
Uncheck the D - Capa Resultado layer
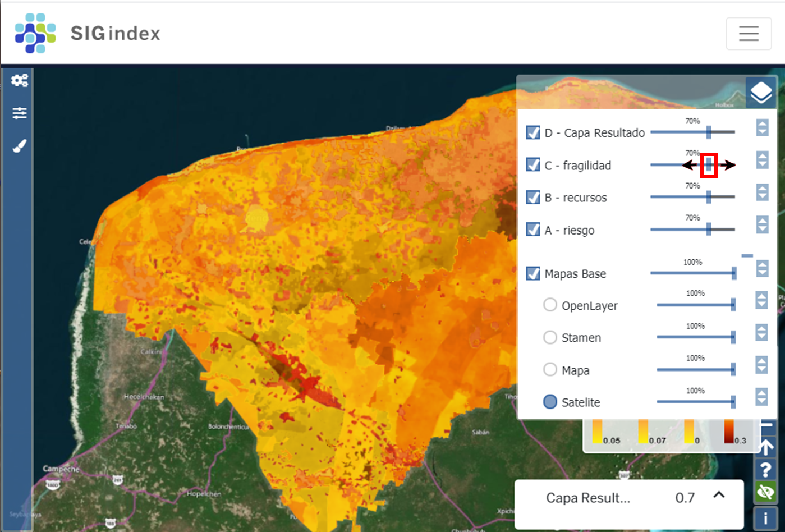coord(533,132)
